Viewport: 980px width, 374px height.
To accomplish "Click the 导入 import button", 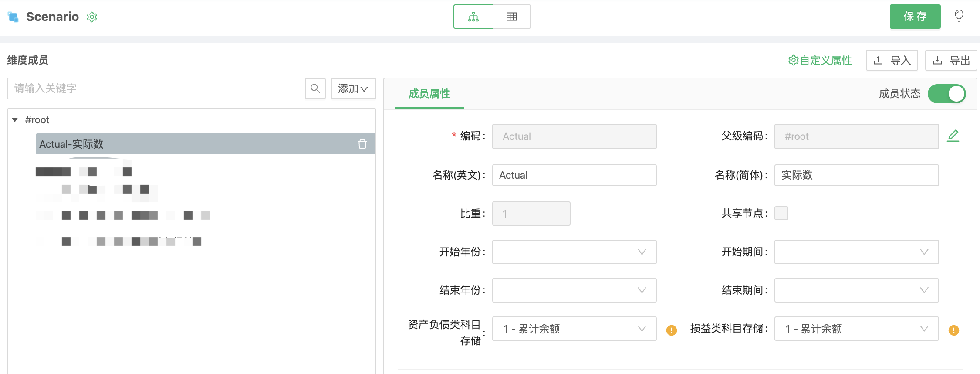I will 892,60.
